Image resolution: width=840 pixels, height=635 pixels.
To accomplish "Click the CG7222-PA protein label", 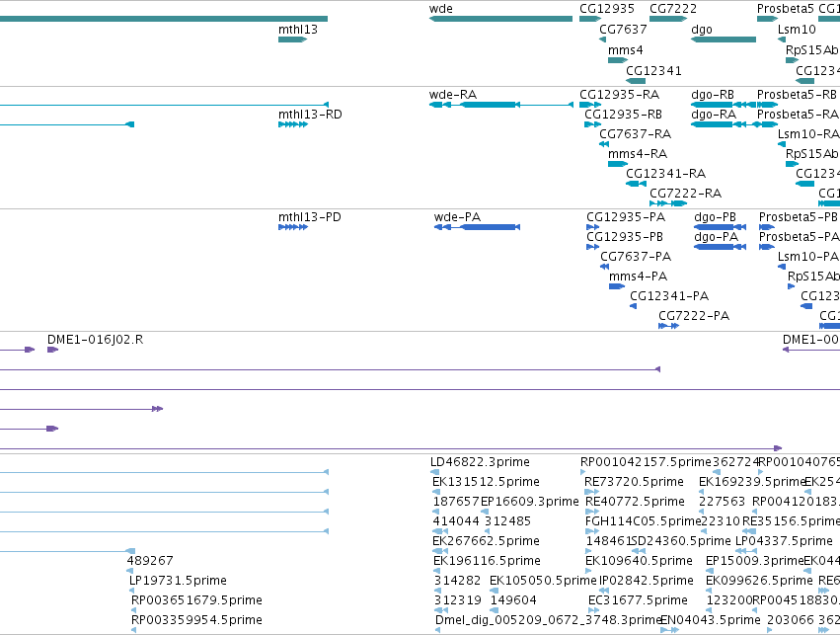I will [x=694, y=316].
